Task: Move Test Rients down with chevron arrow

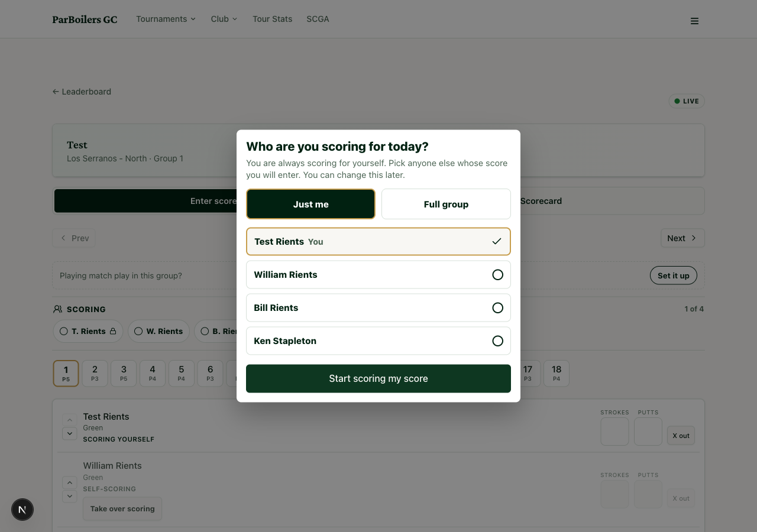Action: 69,434
